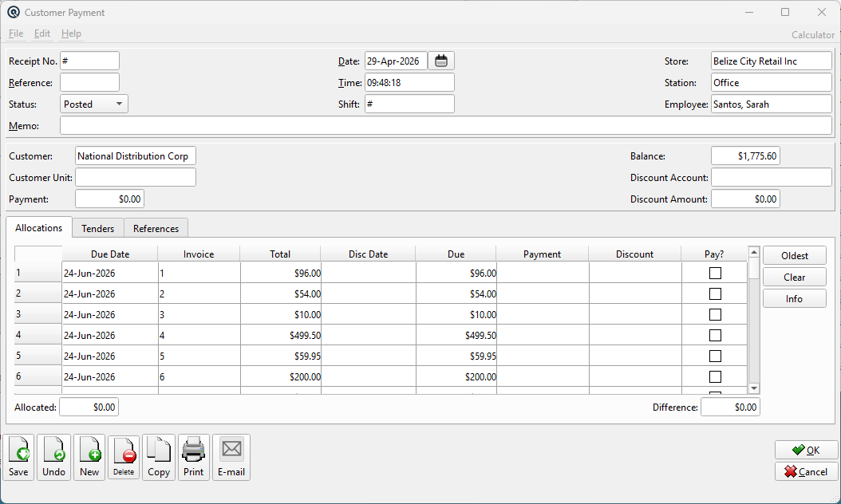
Task: Open the Help menu
Action: (x=71, y=33)
